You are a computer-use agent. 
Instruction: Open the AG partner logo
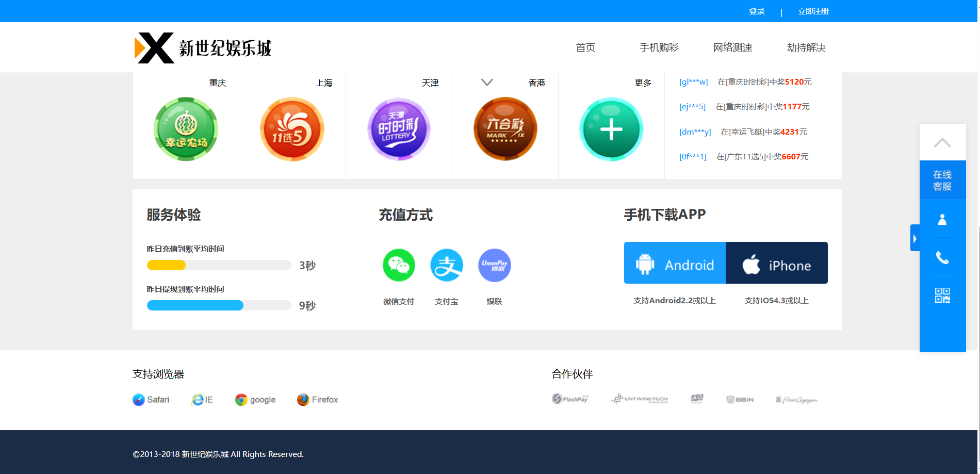(697, 399)
